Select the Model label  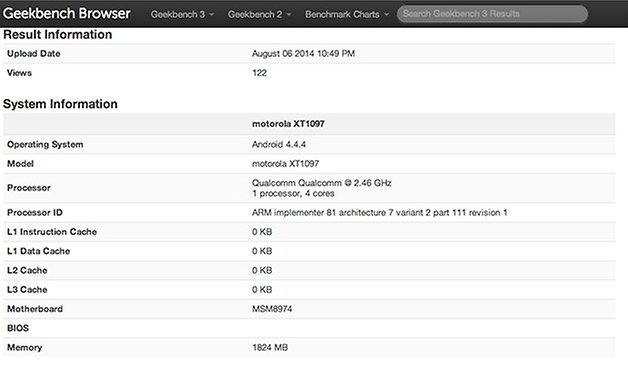coord(20,164)
